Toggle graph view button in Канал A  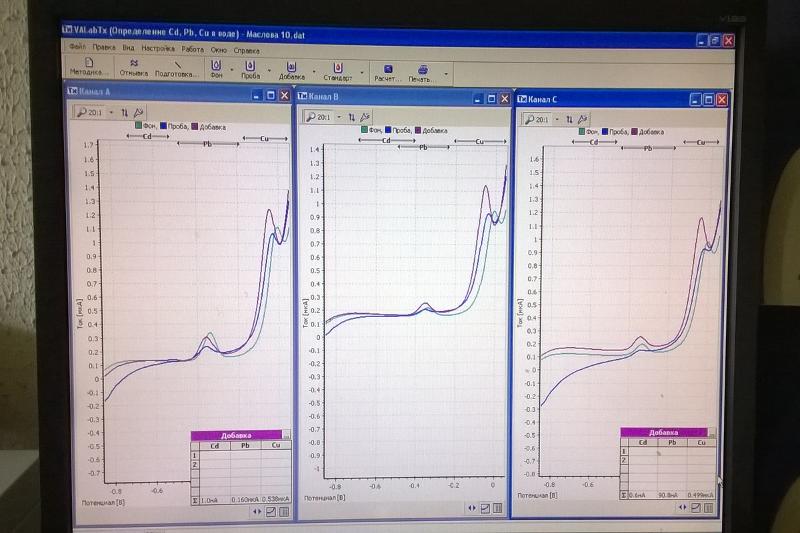271,511
